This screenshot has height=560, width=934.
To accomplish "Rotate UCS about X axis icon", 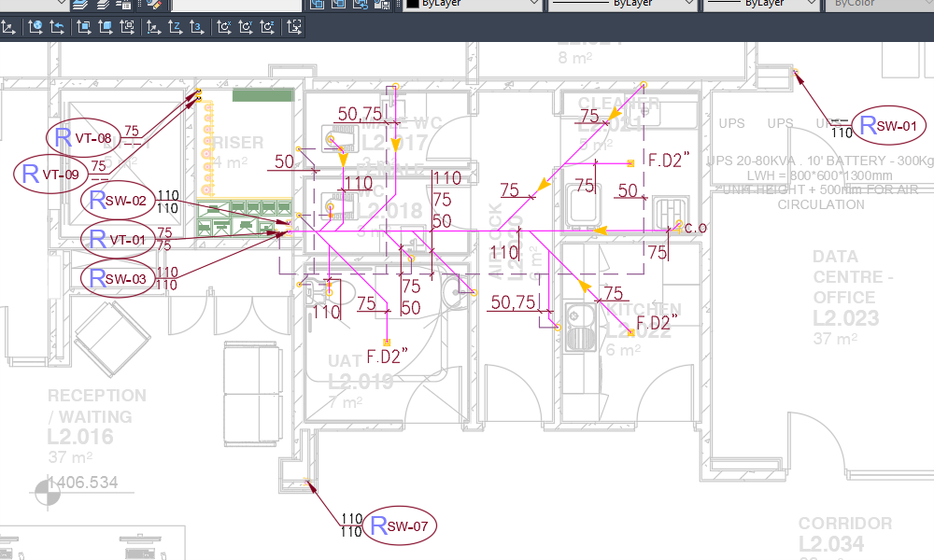I will click(x=224, y=27).
